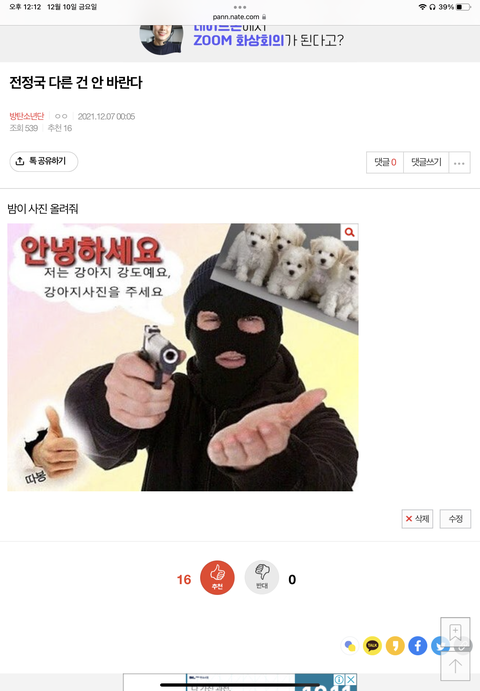This screenshot has height=691, width=480.
Task: Tap the red 추천 thumbs-up button
Action: coord(217,577)
